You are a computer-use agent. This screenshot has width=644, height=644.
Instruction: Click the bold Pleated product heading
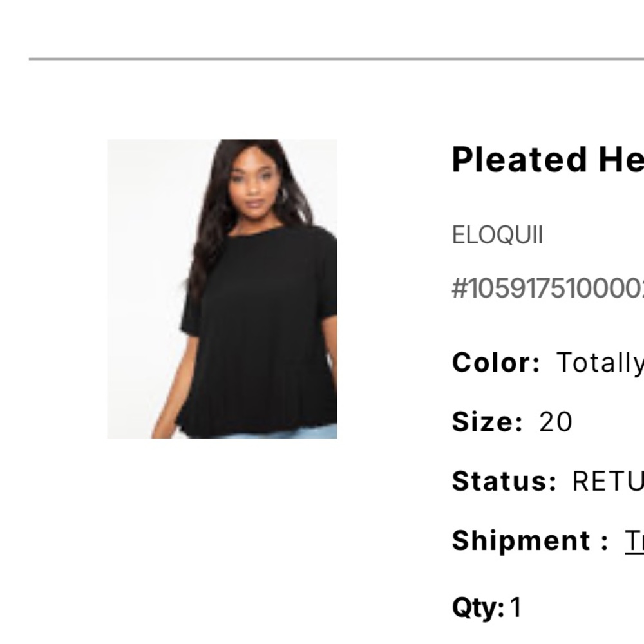coord(547,161)
